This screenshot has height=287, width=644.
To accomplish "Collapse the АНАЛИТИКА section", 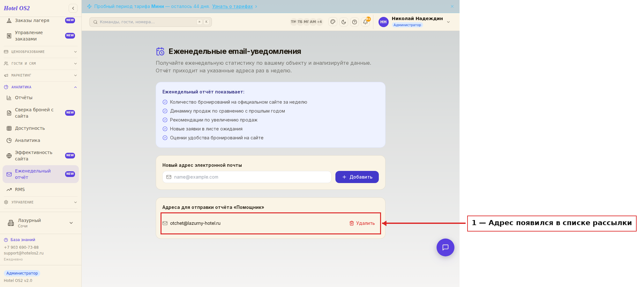I will point(41,87).
